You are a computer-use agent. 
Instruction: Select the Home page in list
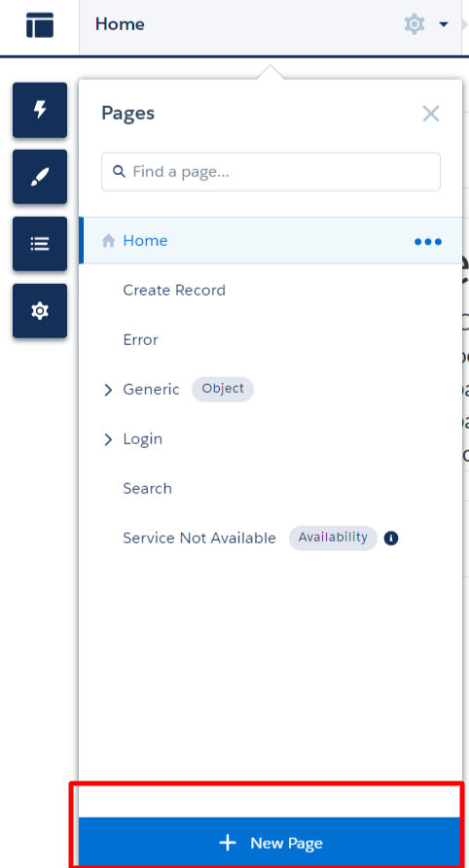point(271,241)
